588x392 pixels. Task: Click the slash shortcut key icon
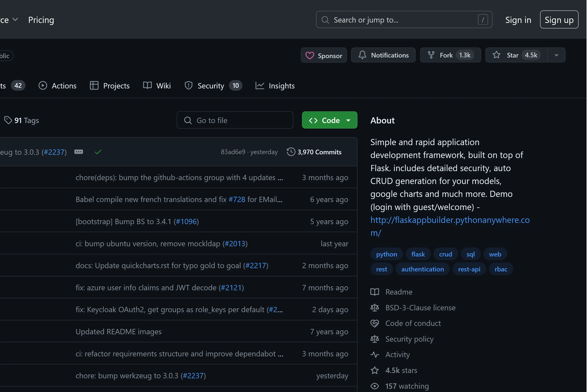[483, 19]
